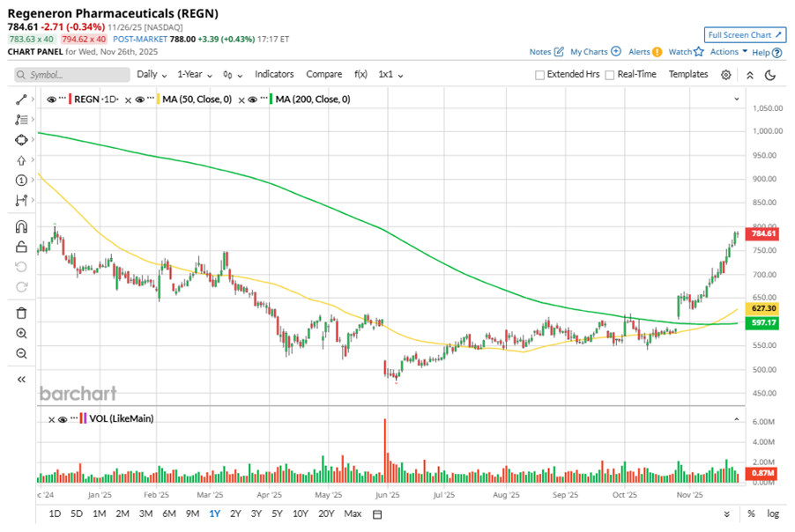Click the MA 200 green color swatch
This screenshot has width=795, height=532.
pos(271,100)
